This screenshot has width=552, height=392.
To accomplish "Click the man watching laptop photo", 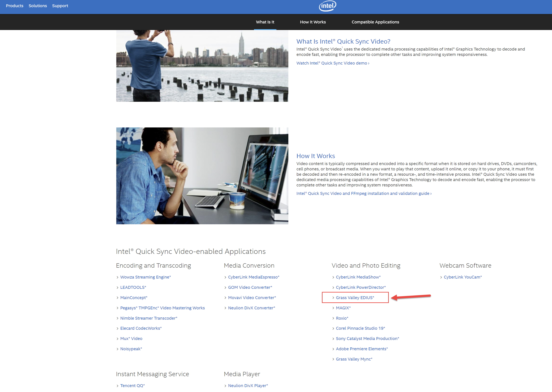I will tap(202, 176).
